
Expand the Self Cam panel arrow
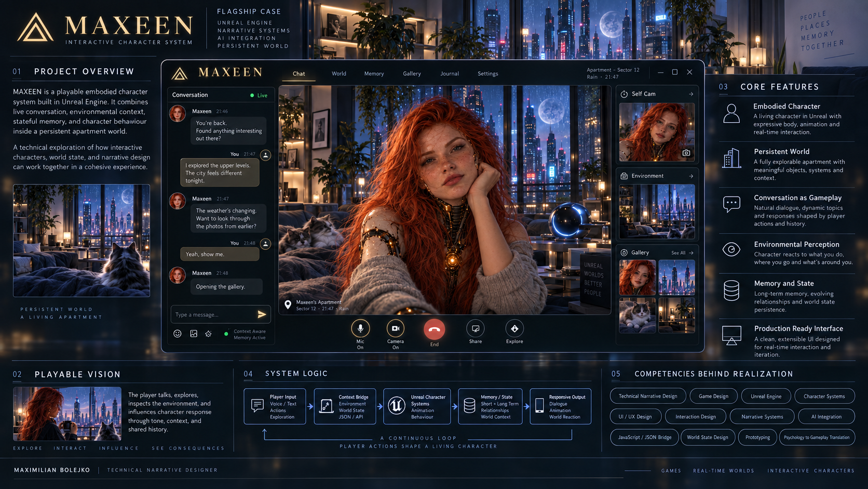click(x=691, y=94)
